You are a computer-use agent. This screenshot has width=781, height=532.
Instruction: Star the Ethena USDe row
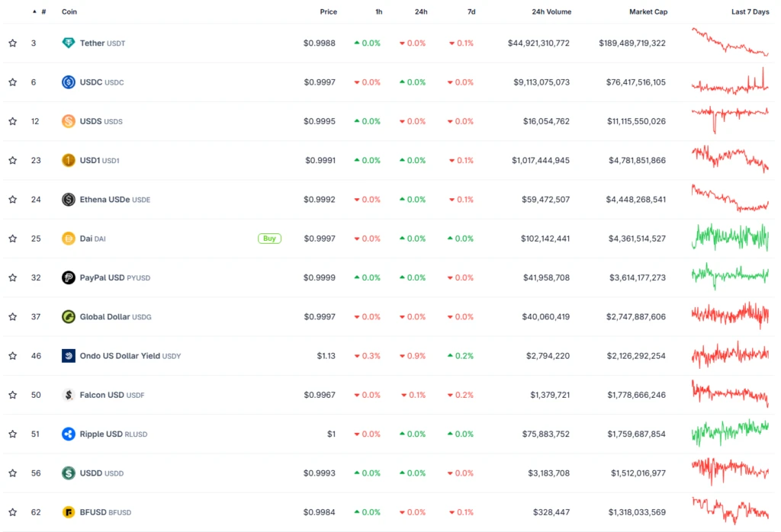tap(12, 199)
